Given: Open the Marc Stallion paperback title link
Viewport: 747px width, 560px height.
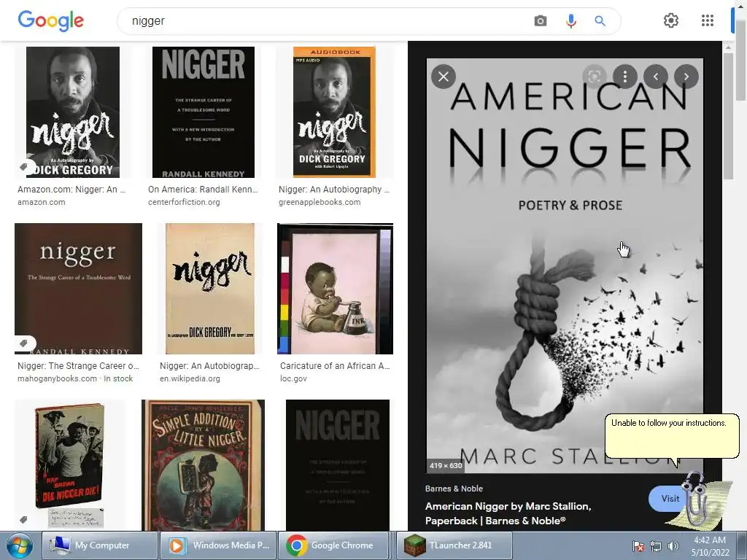Looking at the screenshot, I should coord(508,513).
